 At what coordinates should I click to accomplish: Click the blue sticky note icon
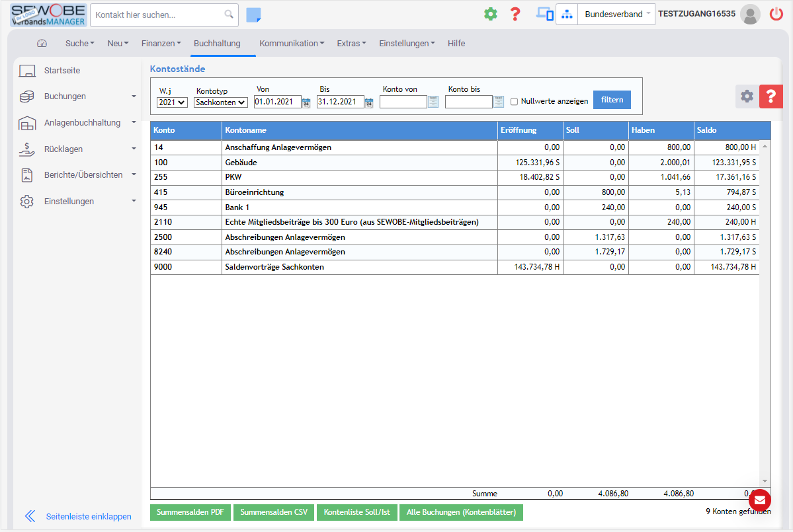[253, 15]
